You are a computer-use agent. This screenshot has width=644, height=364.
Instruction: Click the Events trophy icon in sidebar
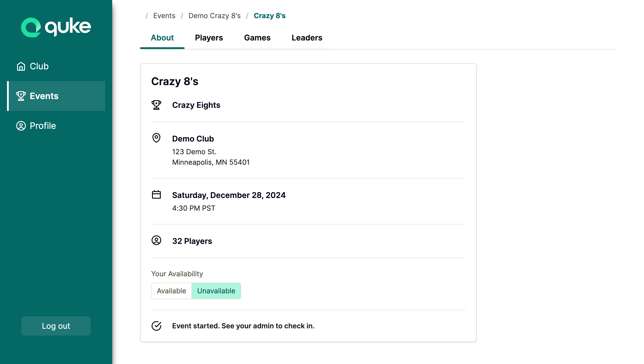21,96
